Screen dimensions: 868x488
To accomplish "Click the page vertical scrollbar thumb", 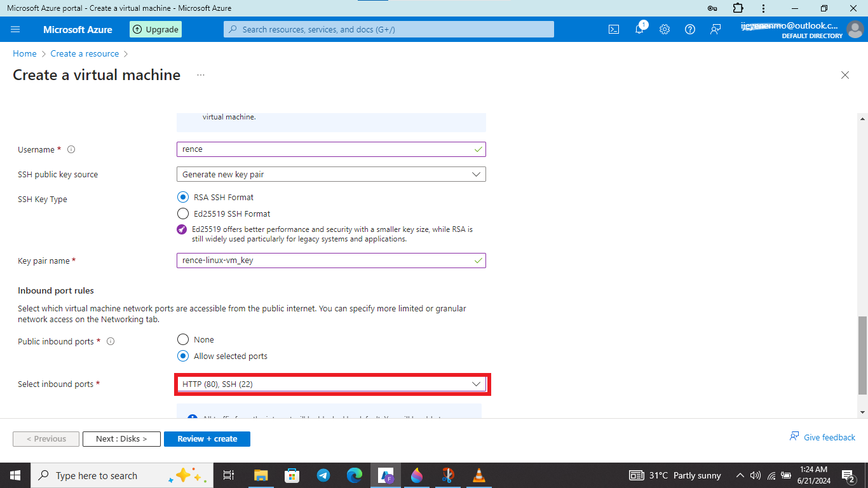I will pos(862,356).
